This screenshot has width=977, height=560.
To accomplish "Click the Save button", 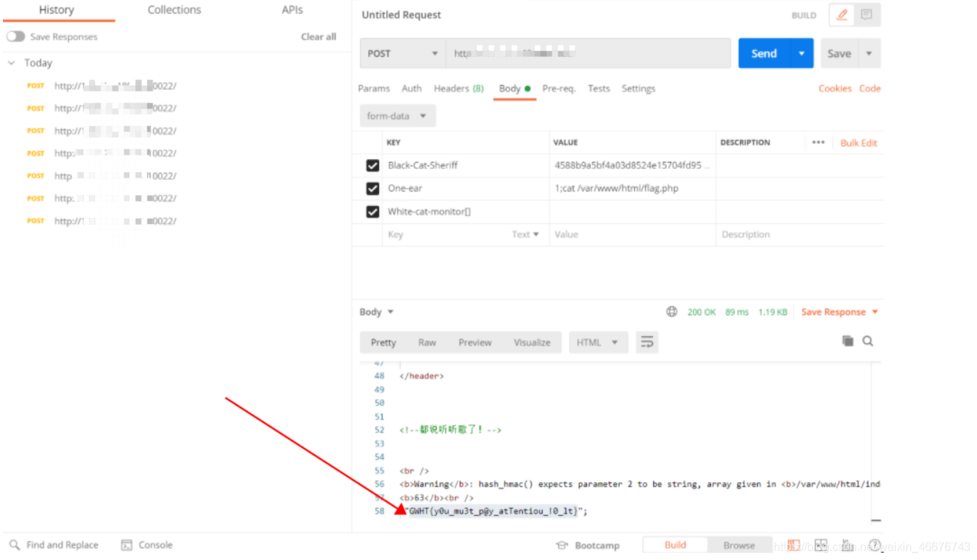I will [839, 53].
